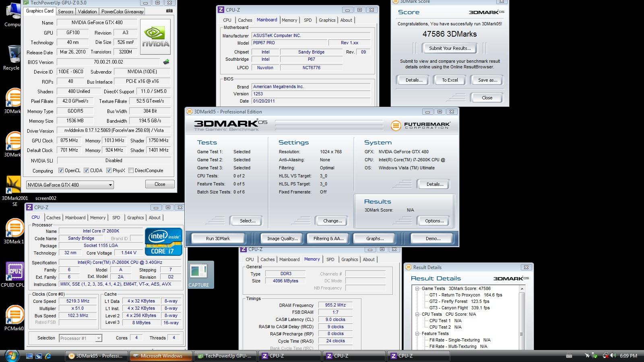The image size is (644, 362).
Task: Click the Demo button
Action: pos(433,239)
